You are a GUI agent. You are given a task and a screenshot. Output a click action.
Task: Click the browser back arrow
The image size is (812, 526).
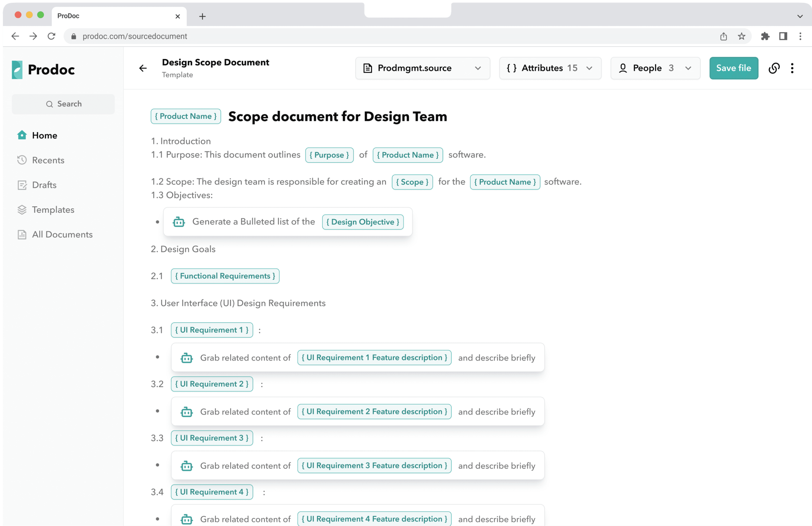[x=15, y=36]
